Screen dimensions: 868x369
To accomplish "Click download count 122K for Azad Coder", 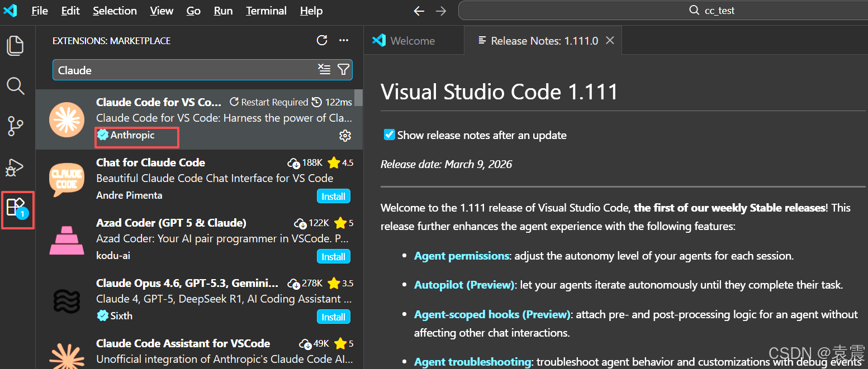I will [x=312, y=223].
